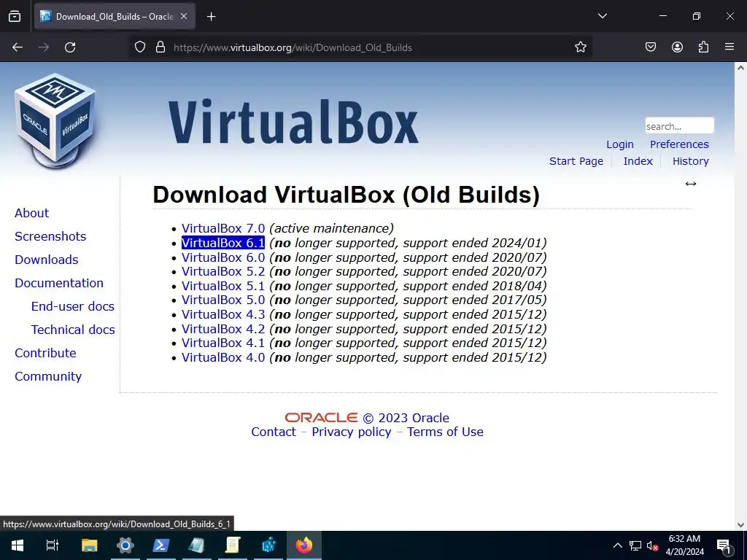Open the notification center icon
Viewport: 747px width, 560px height.
pyautogui.click(x=724, y=545)
